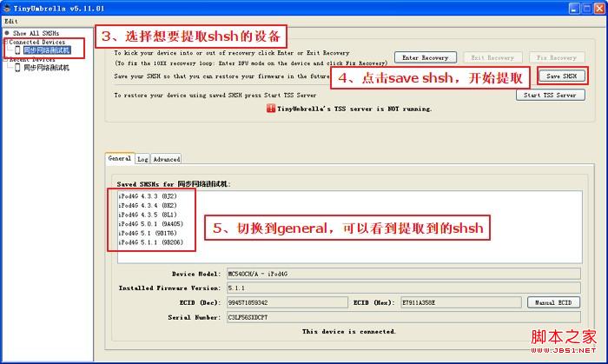The height and width of the screenshot is (364, 608).
Task: Start the TSS Server
Action: [550, 95]
